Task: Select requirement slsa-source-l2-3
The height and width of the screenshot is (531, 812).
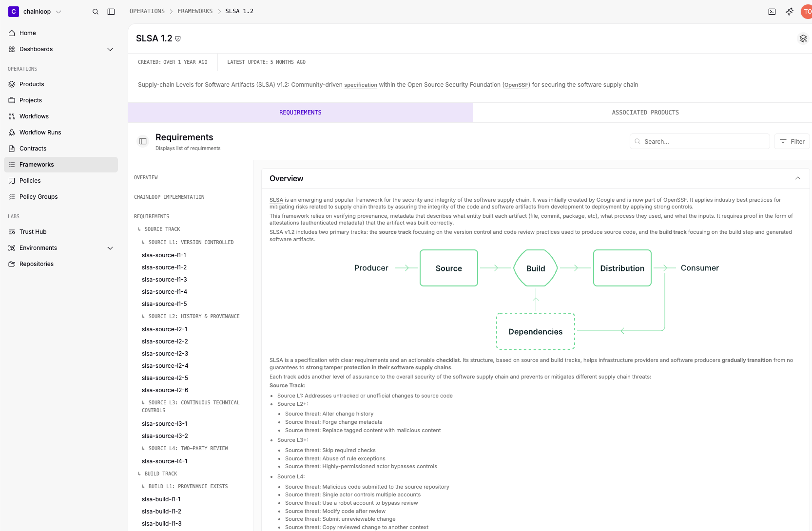Action: tap(165, 354)
